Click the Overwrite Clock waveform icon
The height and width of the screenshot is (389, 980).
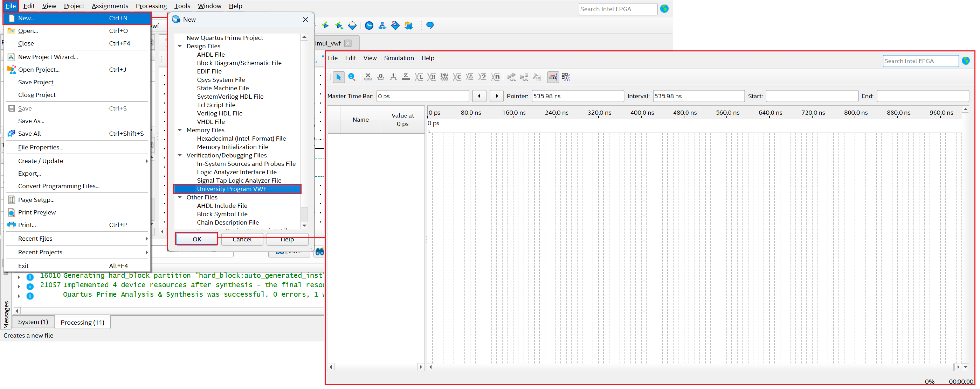(x=469, y=77)
